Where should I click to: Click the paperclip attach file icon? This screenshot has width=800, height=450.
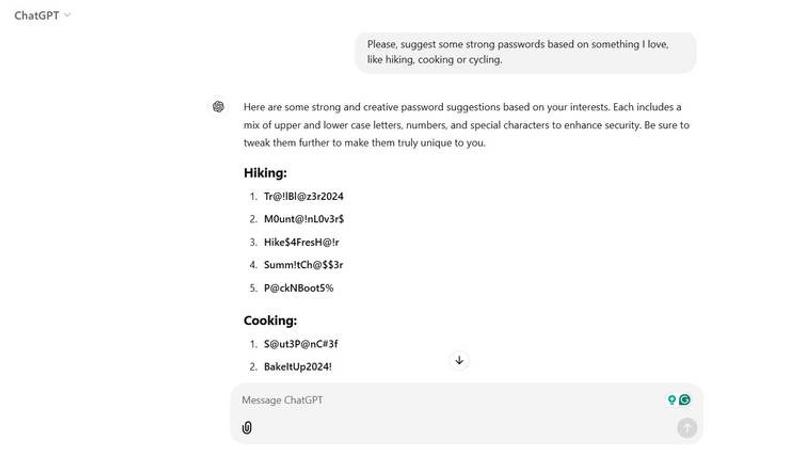click(247, 428)
